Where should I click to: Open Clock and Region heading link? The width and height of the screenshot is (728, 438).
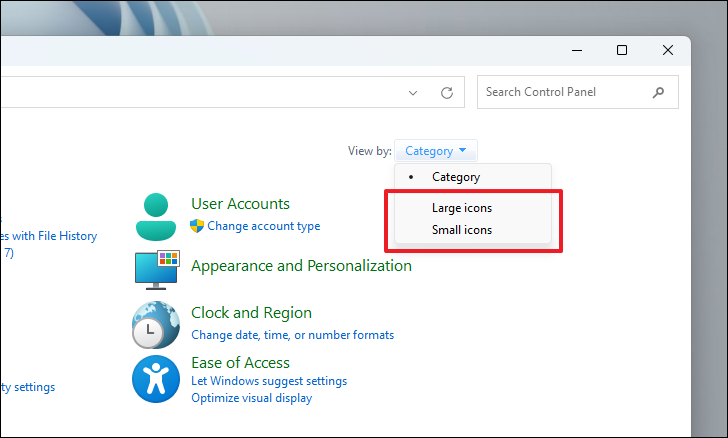[x=251, y=313]
